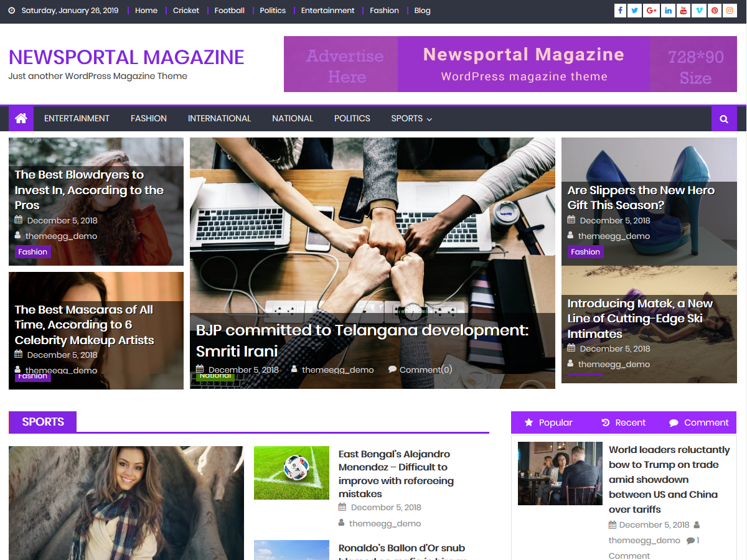Image resolution: width=747 pixels, height=560 pixels.
Task: Switch to the Recent tab
Action: 623,422
